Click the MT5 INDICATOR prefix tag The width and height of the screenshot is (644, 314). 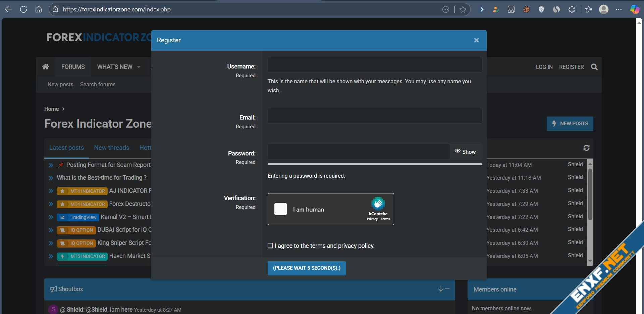82,256
